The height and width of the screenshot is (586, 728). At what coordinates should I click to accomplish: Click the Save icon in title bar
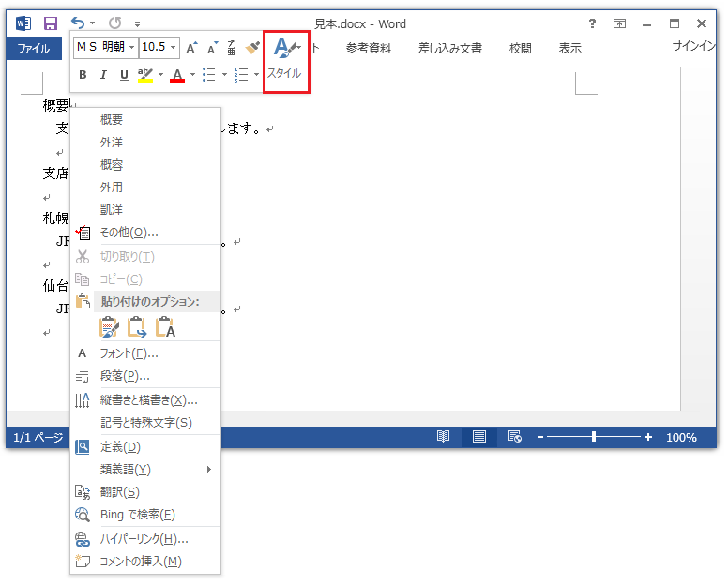[51, 23]
